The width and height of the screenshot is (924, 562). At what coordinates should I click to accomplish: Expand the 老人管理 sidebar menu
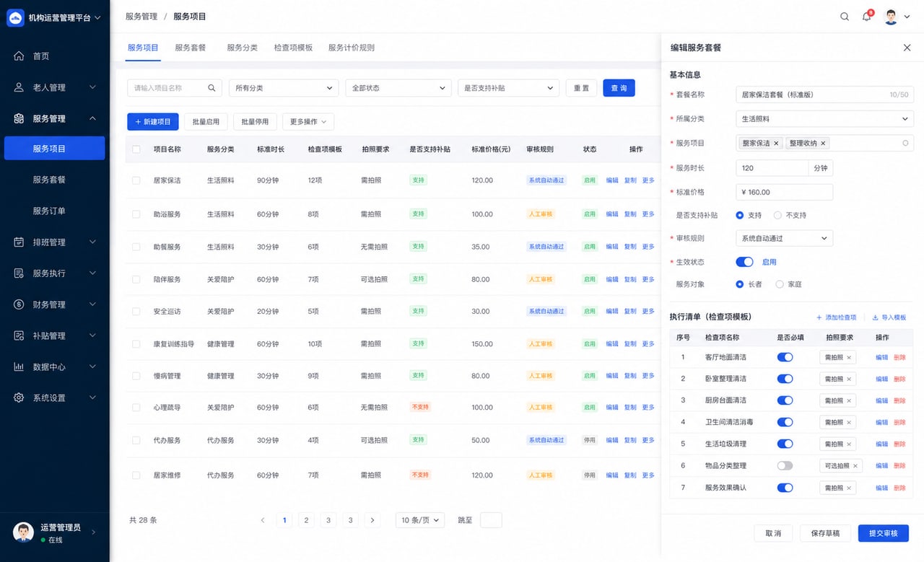point(92,87)
